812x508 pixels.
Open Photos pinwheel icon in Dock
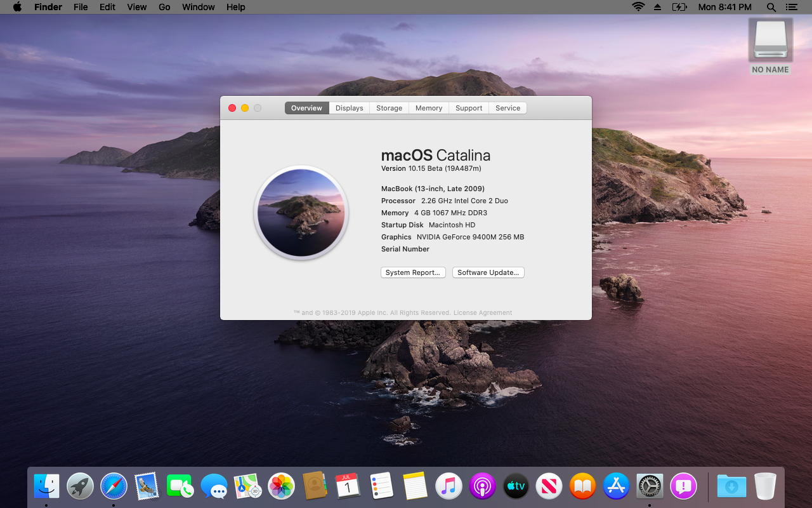281,486
